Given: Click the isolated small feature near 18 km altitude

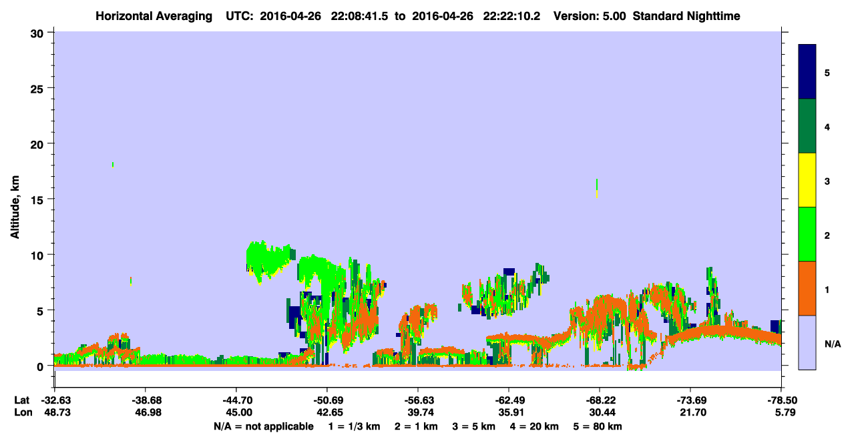Looking at the screenshot, I should coord(113,164).
